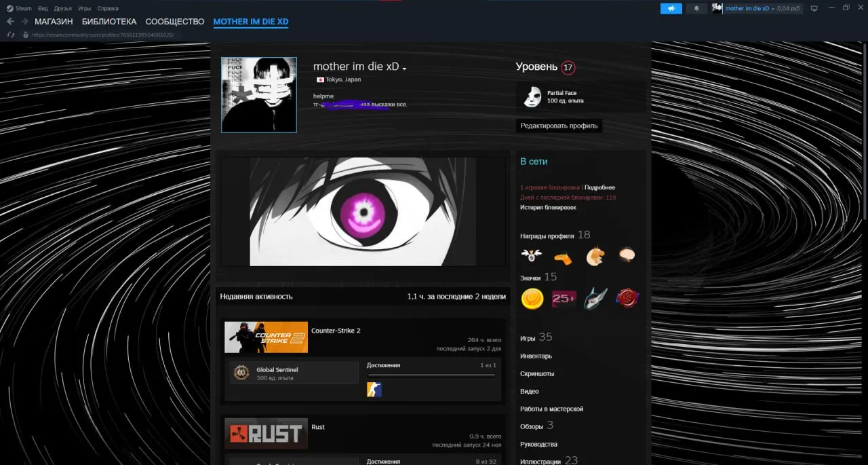Open the Игры menu
The image size is (868, 465).
coord(85,8)
